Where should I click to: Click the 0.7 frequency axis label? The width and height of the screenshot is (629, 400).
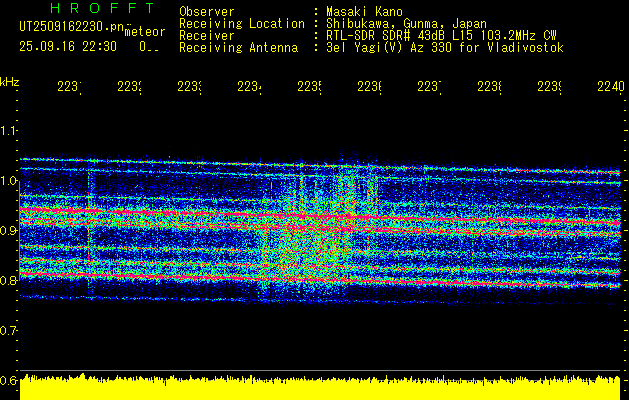click(x=8, y=331)
